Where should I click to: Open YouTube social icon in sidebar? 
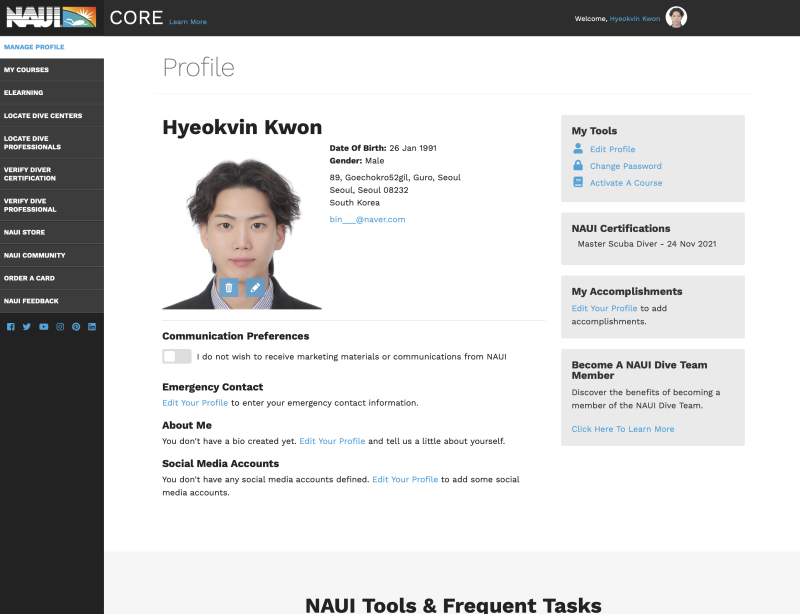coord(43,327)
